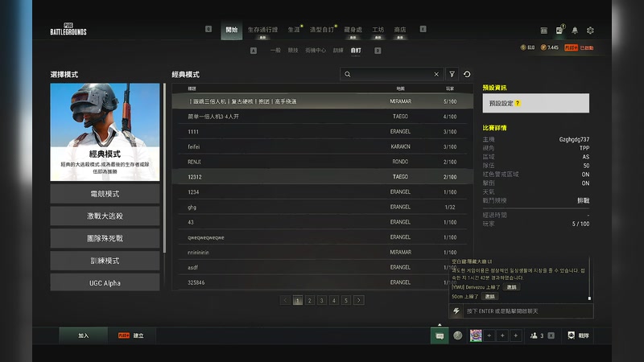Click the 預設設定 preset button

[536, 103]
